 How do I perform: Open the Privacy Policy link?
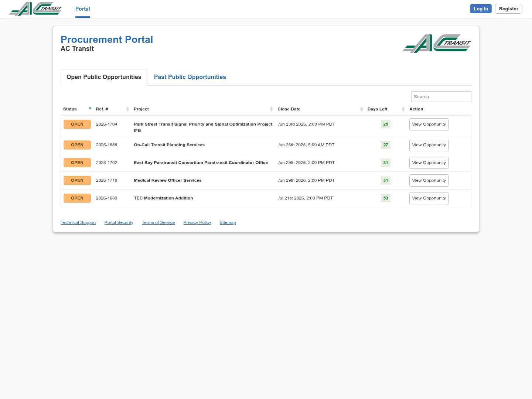(197, 222)
